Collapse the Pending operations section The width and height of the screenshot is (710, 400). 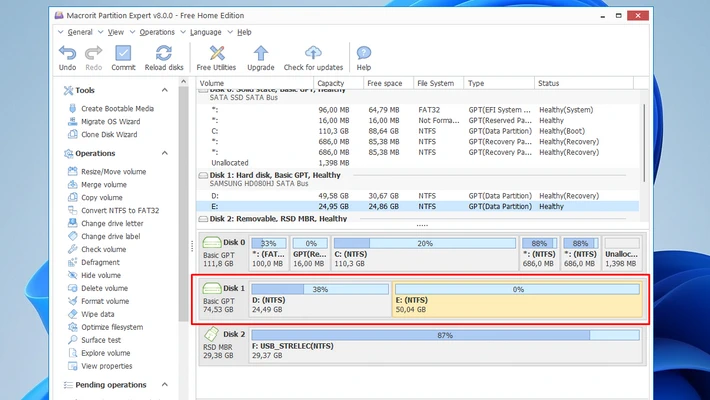(x=165, y=385)
